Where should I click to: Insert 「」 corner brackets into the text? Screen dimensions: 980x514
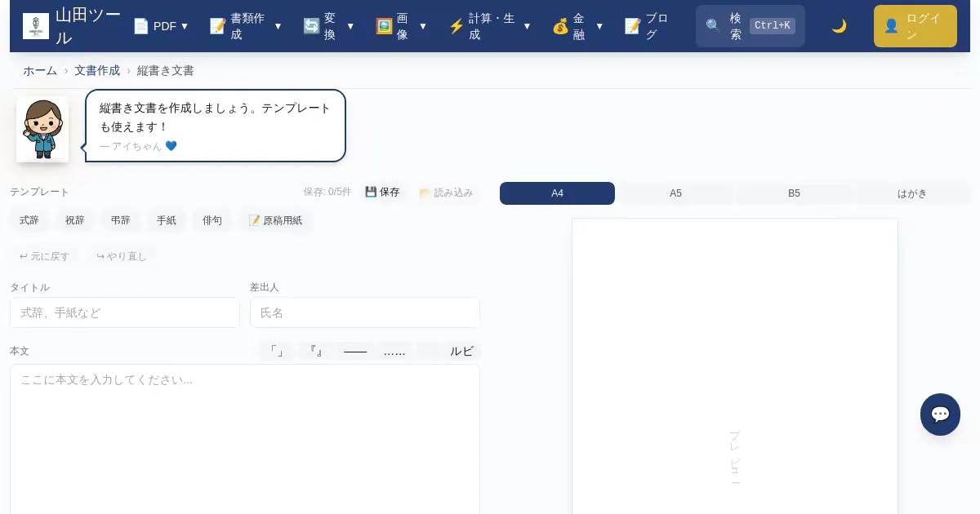pos(277,351)
